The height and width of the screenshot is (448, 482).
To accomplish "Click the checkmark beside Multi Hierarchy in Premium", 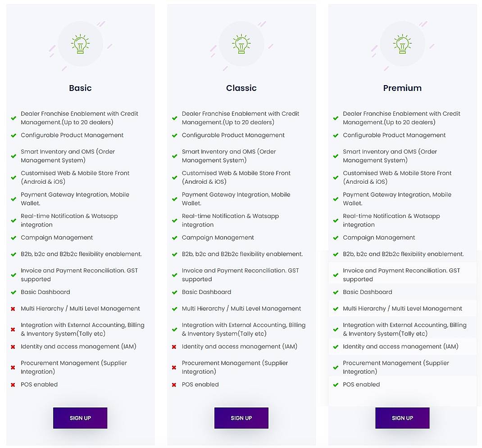I will click(x=336, y=309).
